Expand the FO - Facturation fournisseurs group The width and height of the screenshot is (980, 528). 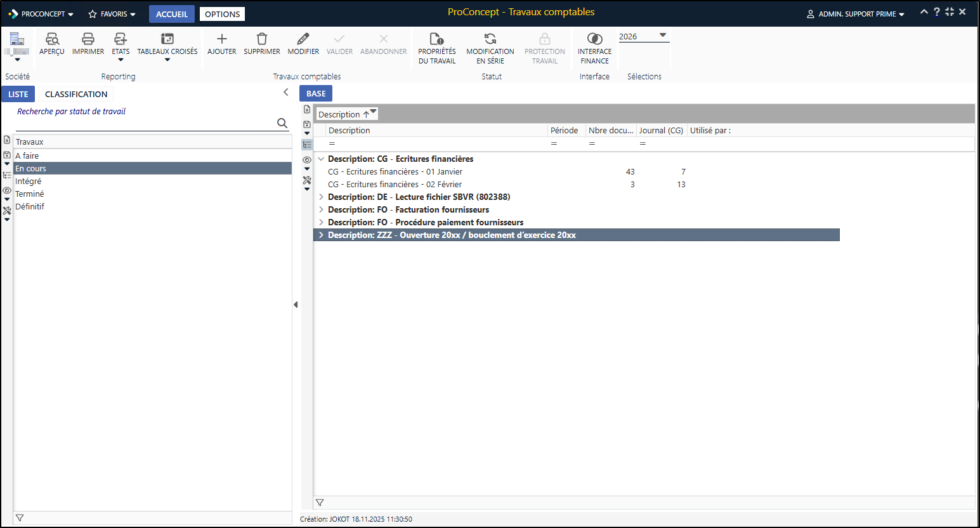pos(322,210)
